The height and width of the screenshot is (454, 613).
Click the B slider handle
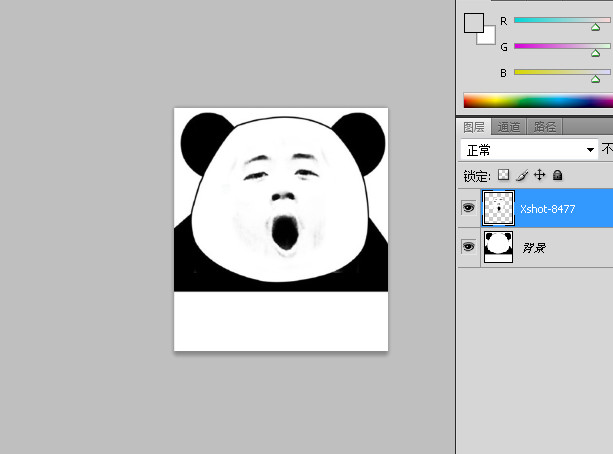click(x=595, y=79)
